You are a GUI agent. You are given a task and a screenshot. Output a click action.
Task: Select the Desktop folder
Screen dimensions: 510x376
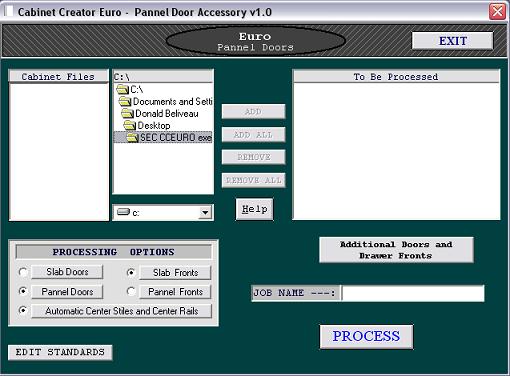[x=163, y=125]
